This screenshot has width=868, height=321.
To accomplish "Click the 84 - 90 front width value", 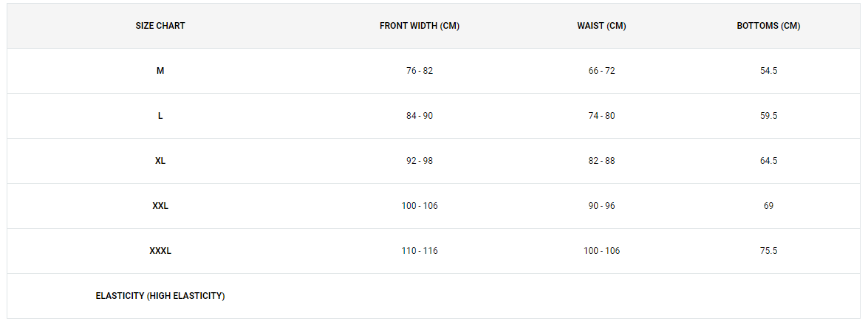I will point(420,116).
